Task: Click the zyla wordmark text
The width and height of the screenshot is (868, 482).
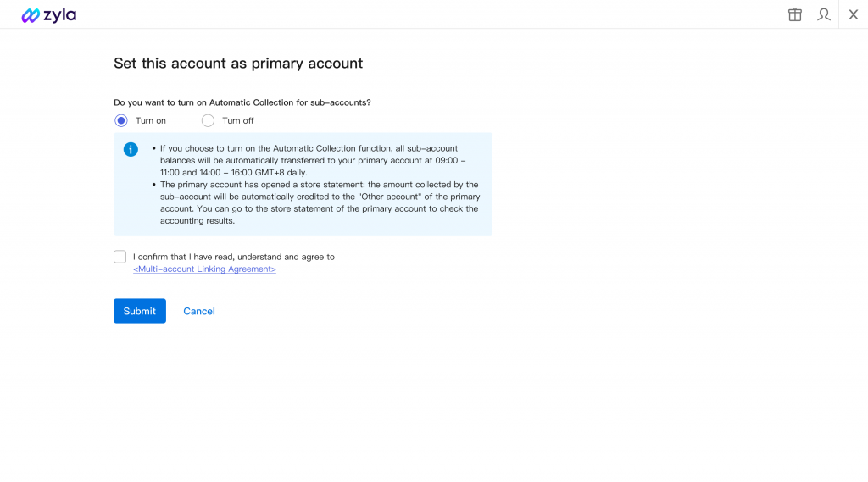Action: [x=60, y=15]
